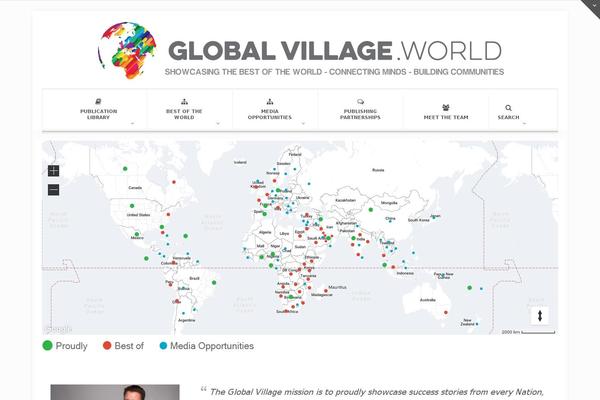
Task: Click the Global Village mission quote text
Action: point(377,392)
